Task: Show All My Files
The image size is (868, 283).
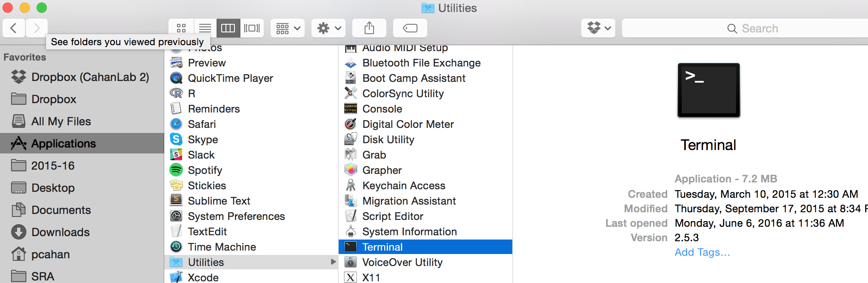Action: click(x=82, y=121)
